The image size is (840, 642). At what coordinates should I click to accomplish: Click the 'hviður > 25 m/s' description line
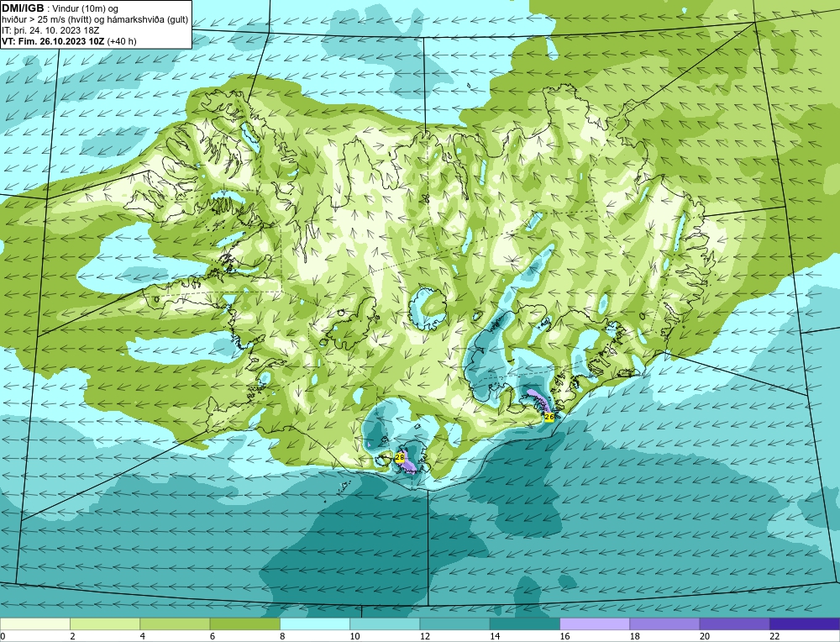pos(95,20)
